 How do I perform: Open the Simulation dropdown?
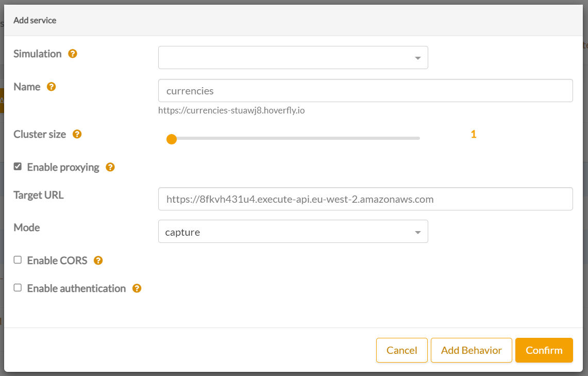(x=293, y=58)
